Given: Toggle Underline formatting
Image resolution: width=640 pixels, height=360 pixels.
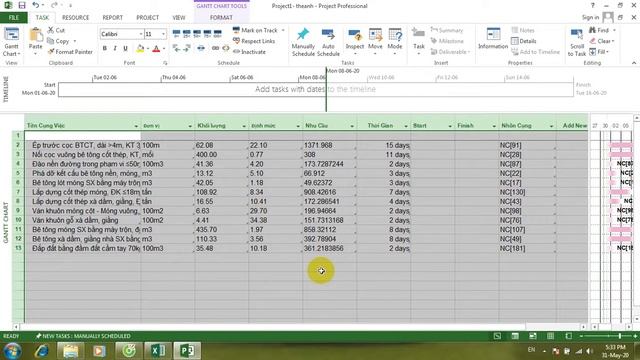Looking at the screenshot, I should point(125,49).
